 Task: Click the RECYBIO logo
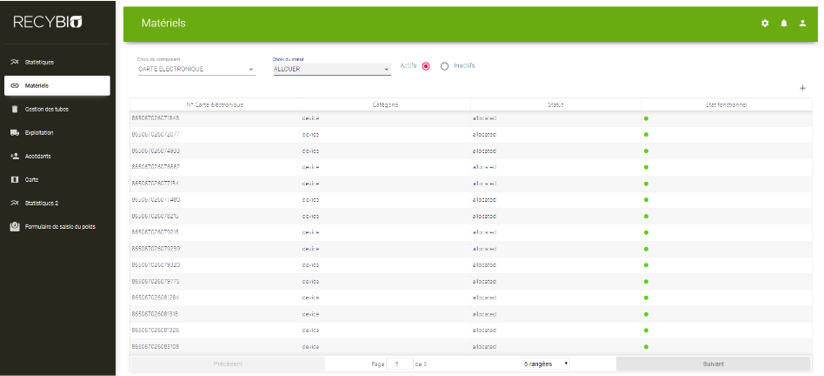coord(48,22)
